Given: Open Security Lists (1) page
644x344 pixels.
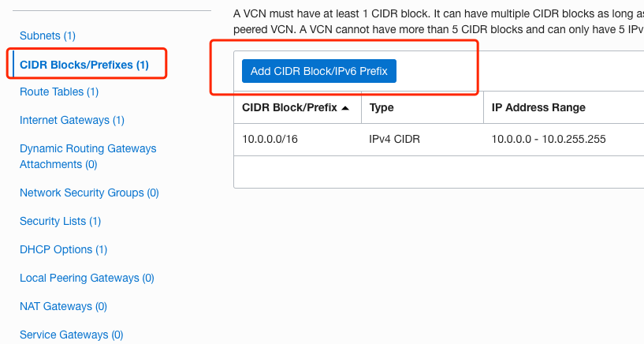Looking at the screenshot, I should 60,221.
